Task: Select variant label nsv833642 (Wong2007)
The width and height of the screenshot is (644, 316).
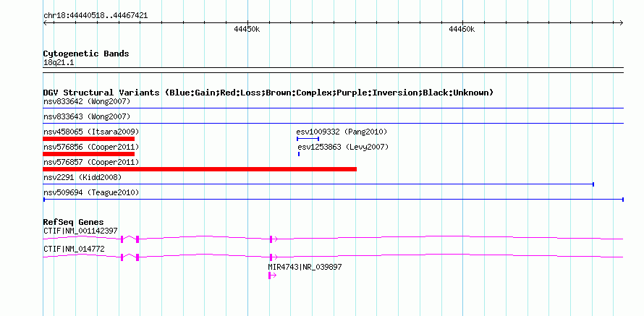Action: [87, 101]
